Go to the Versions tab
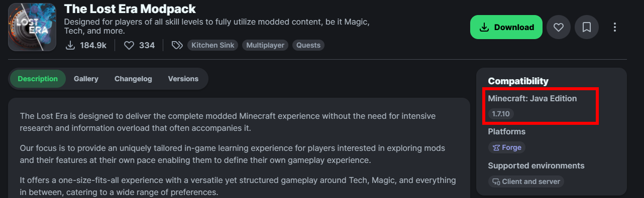The image size is (644, 198). click(x=183, y=79)
